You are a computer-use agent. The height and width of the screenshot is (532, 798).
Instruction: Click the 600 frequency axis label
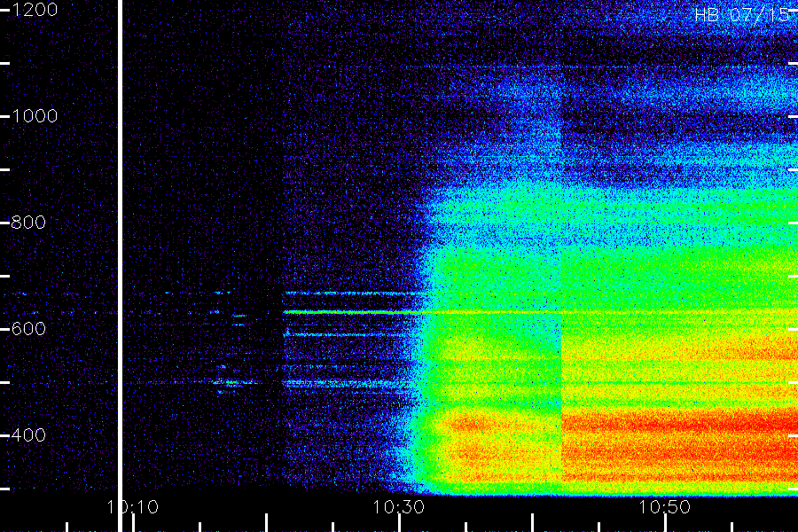point(28,329)
